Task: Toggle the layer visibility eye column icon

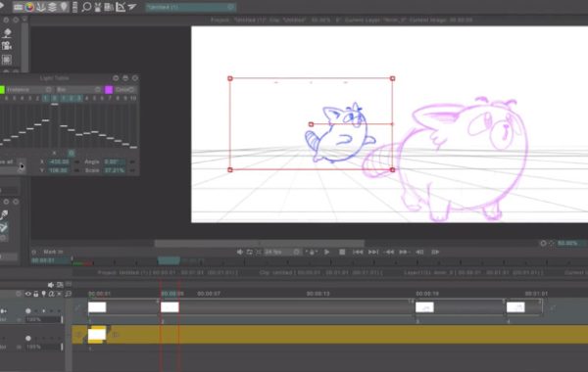Action: point(28,294)
